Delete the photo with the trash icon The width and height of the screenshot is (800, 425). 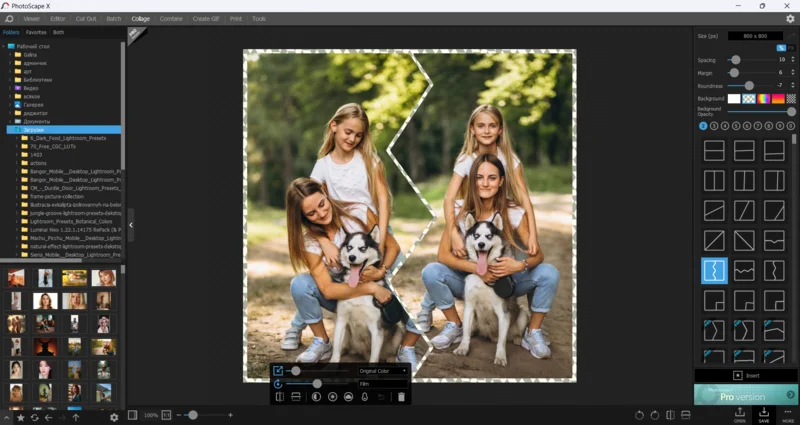[x=401, y=397]
